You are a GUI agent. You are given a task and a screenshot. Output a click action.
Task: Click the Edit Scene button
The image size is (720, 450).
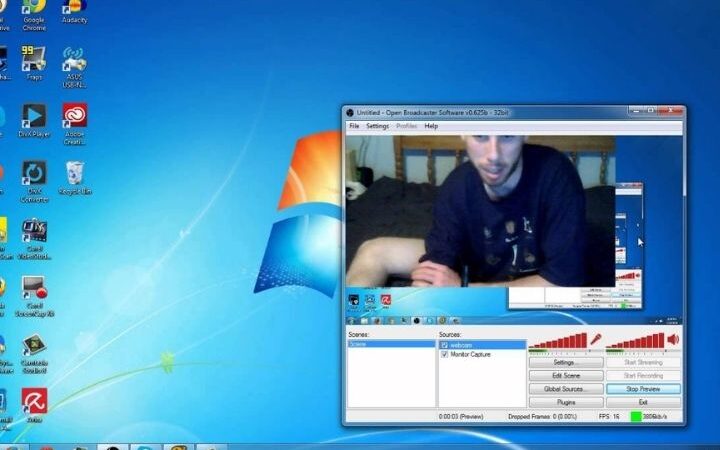[566, 376]
